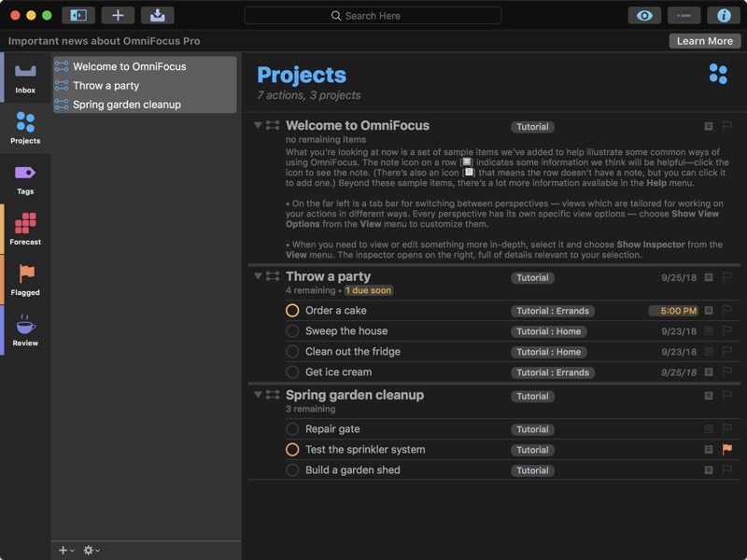The height and width of the screenshot is (560, 747).
Task: Collapse the Throw a party project
Action: pos(258,275)
